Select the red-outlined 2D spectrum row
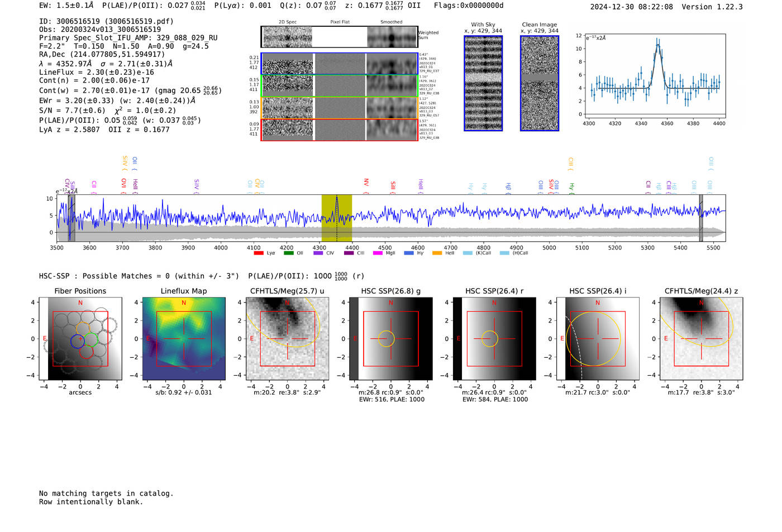This screenshot has height=532, width=782. point(339,130)
